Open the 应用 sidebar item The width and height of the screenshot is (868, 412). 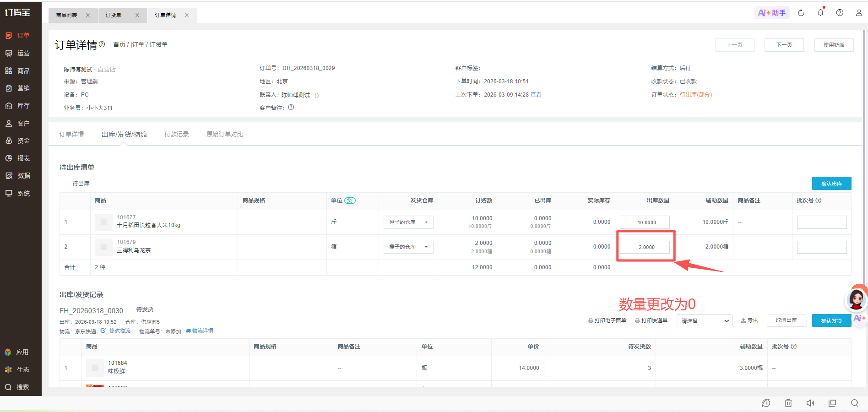pos(17,352)
